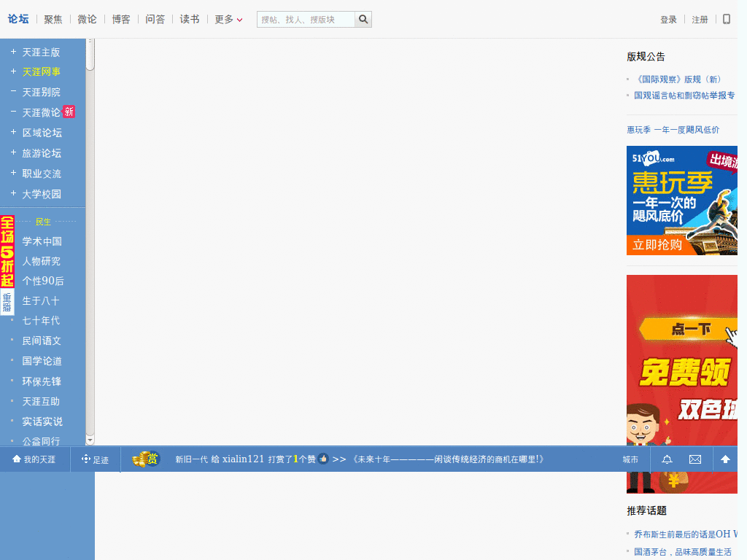Viewport: 747px width, 560px height.
Task: Collapse 天涯微论 section
Action: click(13, 112)
